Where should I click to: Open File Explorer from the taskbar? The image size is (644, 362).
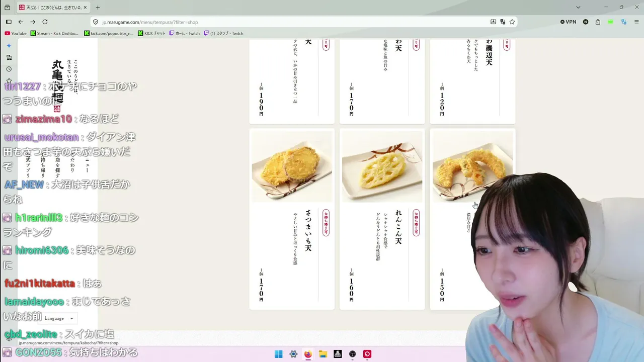[x=323, y=354]
